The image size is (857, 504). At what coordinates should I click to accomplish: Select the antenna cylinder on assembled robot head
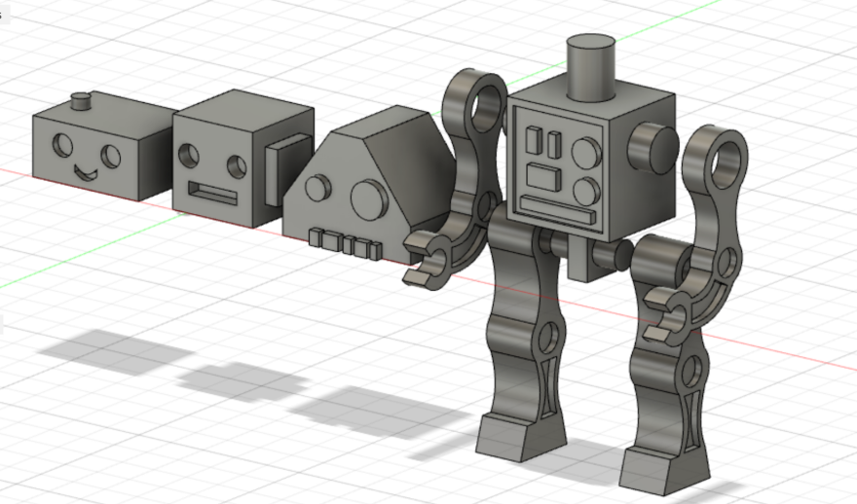(591, 67)
